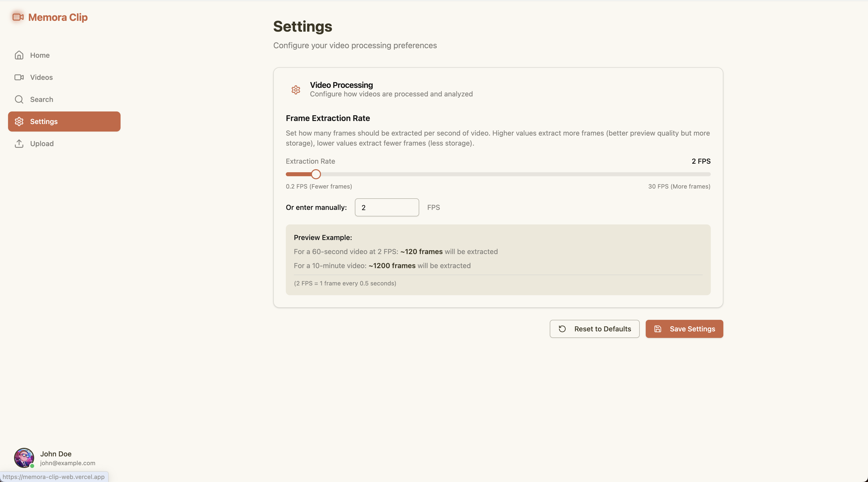Click the Upload arrow icon in sidebar

pos(19,144)
